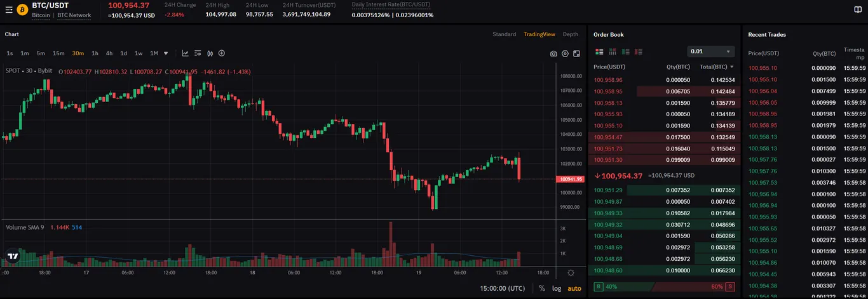
Task: Click the 24H High value 104,997.08
Action: coord(220,14)
